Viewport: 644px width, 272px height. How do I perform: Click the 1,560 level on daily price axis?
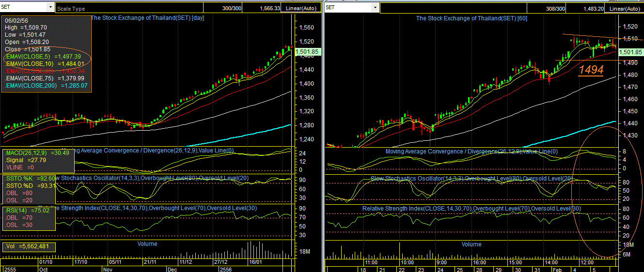point(306,28)
